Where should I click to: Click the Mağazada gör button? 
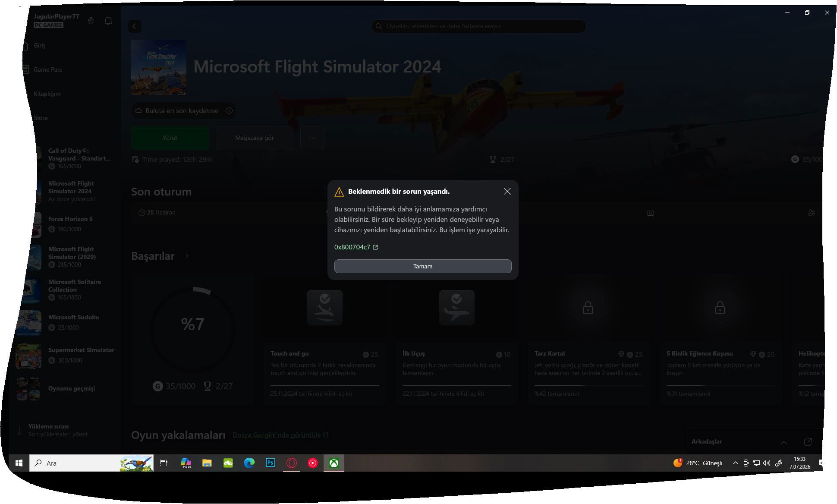coord(255,138)
